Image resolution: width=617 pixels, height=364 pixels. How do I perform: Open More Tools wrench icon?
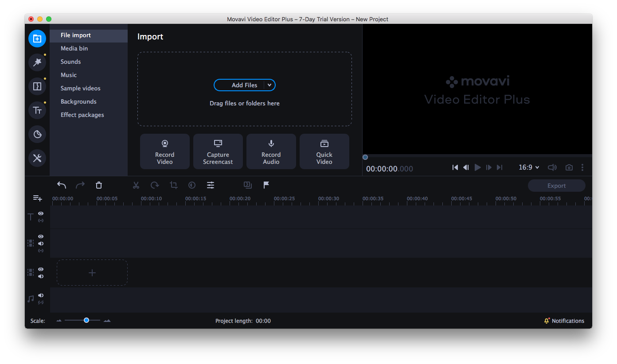(x=37, y=158)
